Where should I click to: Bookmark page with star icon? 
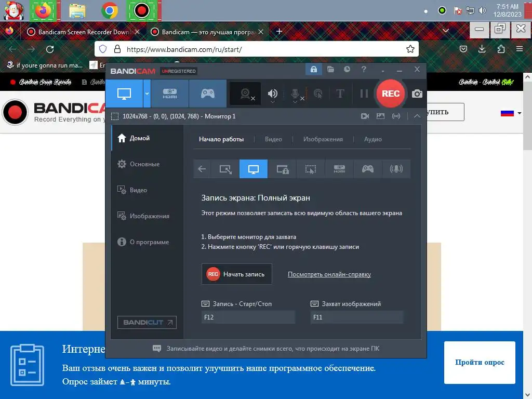pos(410,49)
